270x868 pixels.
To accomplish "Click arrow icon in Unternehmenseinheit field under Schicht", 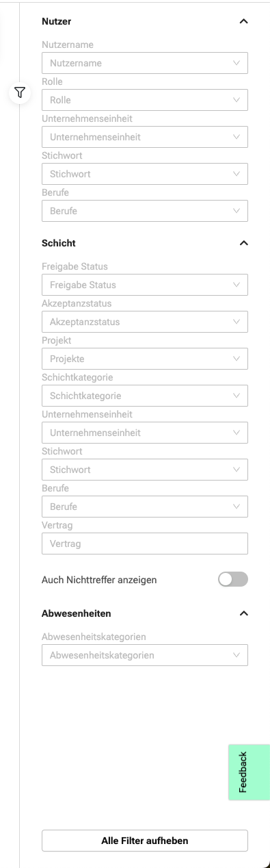I will point(237,433).
